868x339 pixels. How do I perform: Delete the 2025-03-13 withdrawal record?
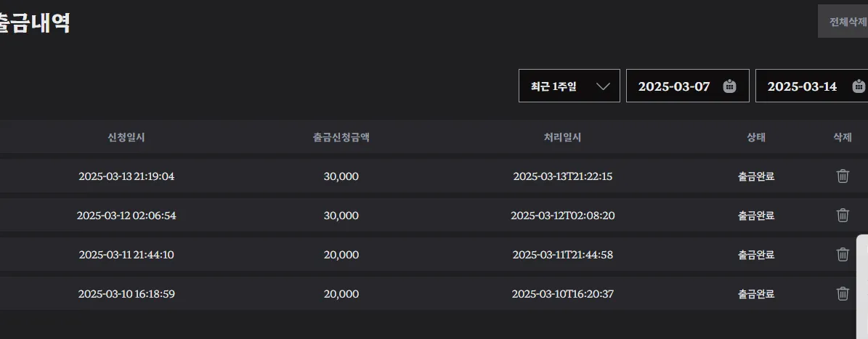click(843, 176)
